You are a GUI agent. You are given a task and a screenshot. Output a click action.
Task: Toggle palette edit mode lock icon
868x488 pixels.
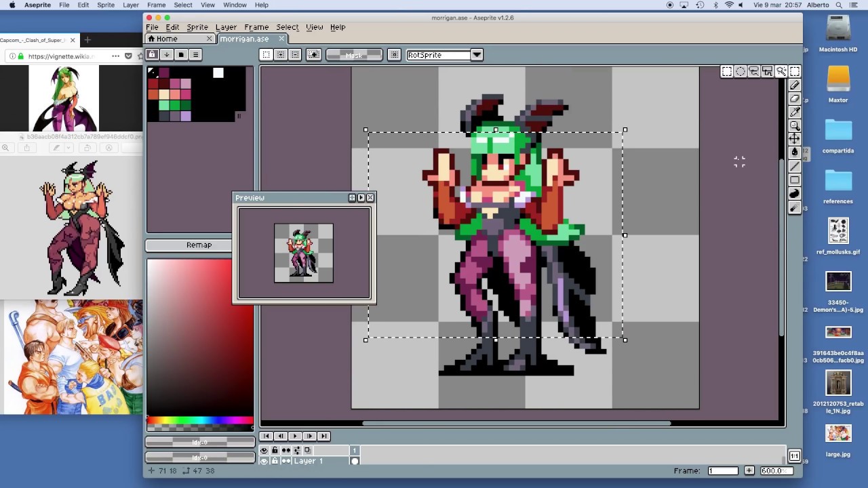(x=152, y=55)
